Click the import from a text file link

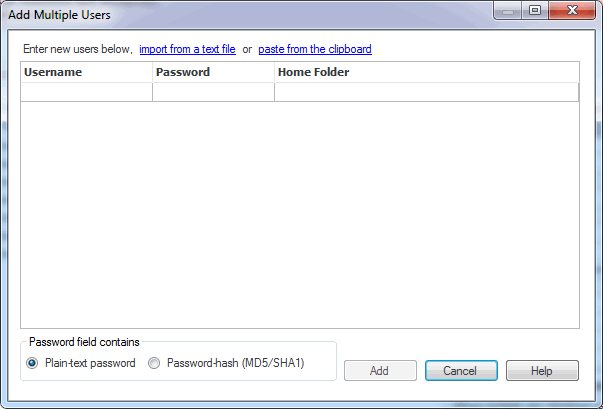pyautogui.click(x=187, y=49)
